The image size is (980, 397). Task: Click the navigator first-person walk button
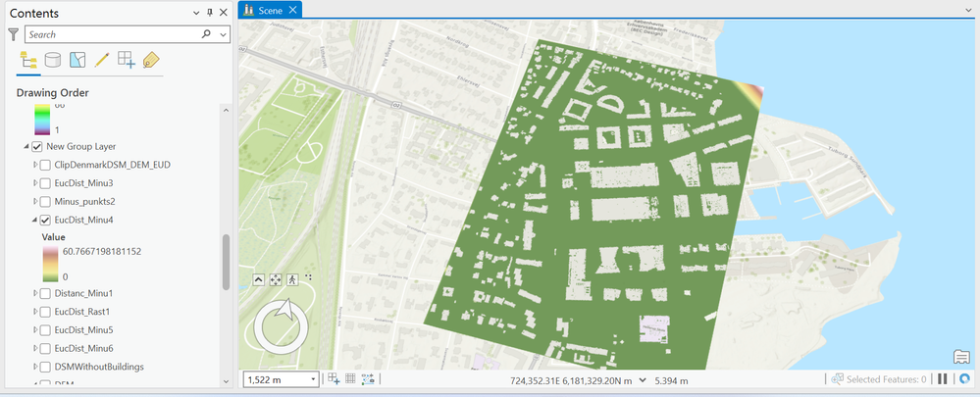[292, 279]
